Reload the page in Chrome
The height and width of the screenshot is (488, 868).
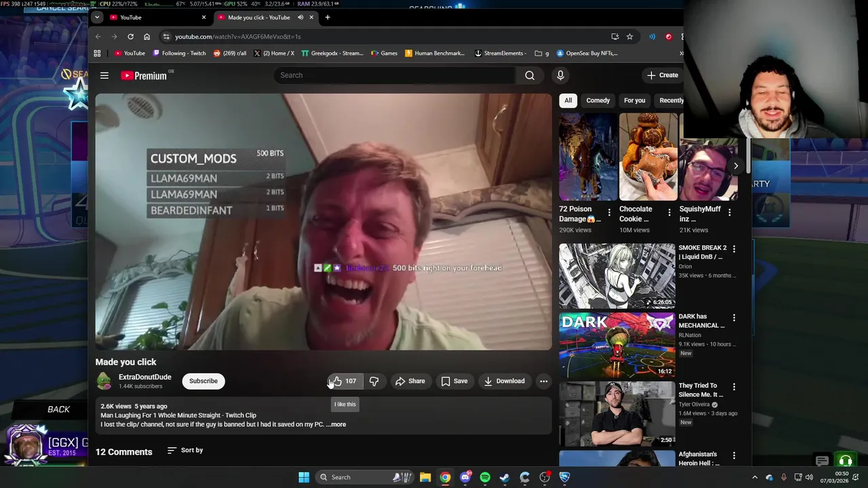130,37
